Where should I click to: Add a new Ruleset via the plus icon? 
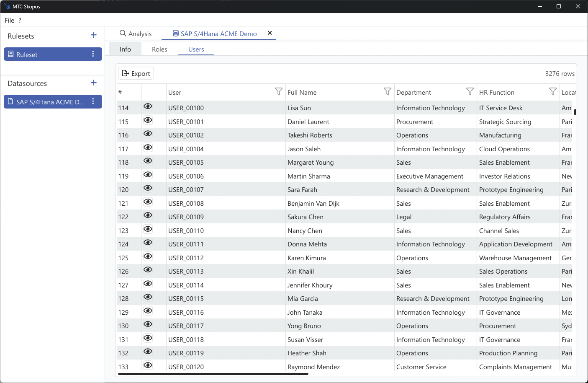pyautogui.click(x=93, y=35)
